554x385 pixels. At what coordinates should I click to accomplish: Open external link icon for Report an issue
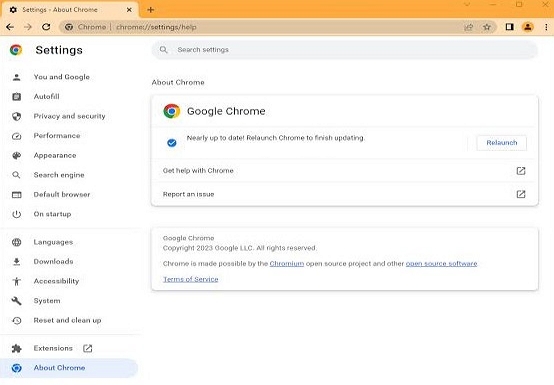(x=521, y=194)
